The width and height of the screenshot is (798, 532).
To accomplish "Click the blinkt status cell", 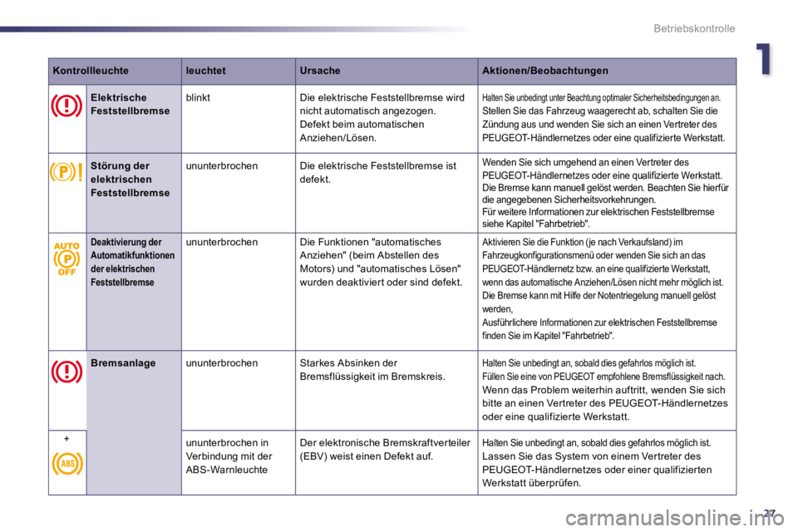I will point(198,97).
